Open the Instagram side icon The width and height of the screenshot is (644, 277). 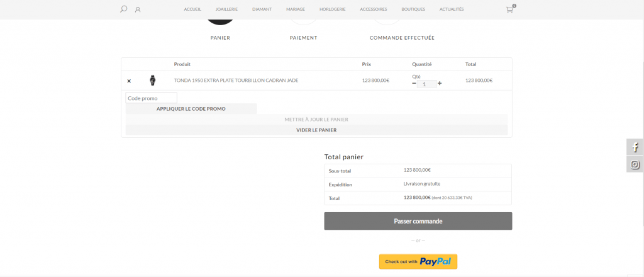635,164
